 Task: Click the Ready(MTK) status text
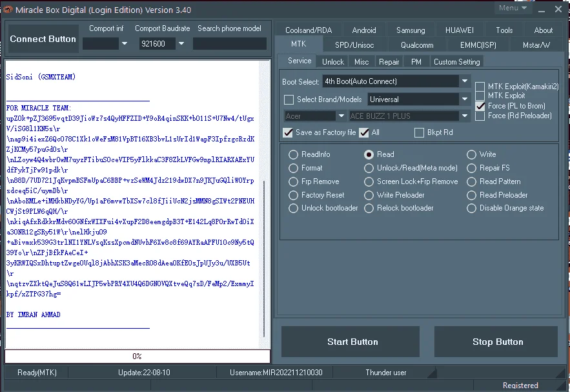tap(37, 373)
